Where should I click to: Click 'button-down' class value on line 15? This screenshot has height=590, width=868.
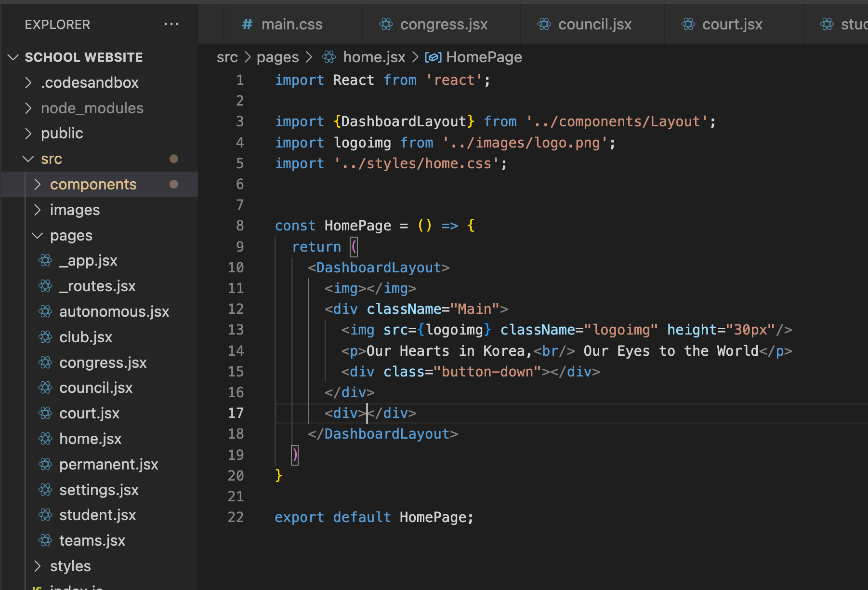click(x=487, y=372)
